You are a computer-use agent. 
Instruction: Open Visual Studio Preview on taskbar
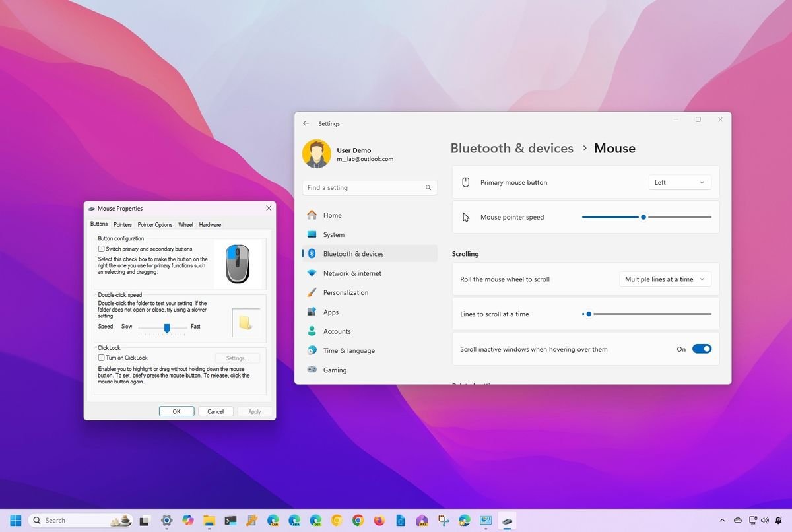tap(422, 520)
